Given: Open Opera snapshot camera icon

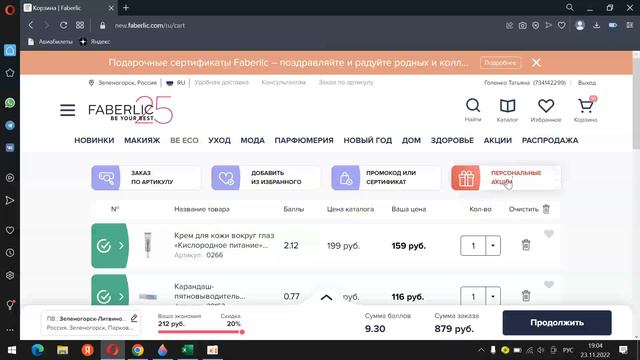Looking at the screenshot, I should [x=522, y=25].
